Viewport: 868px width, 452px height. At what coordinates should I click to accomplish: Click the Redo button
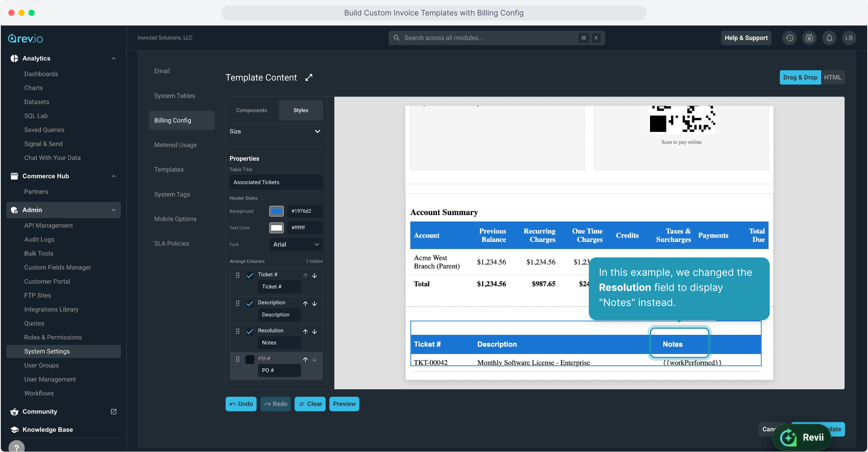[275, 404]
